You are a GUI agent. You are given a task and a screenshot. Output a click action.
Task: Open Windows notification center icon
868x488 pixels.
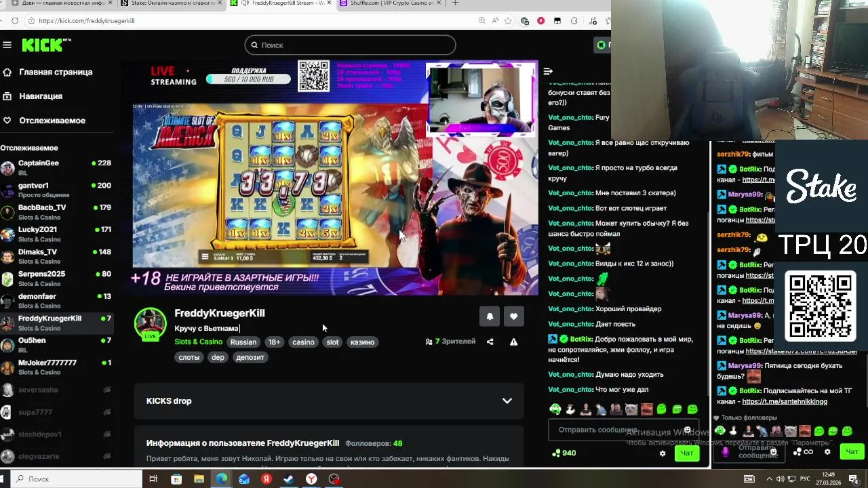pos(854,479)
